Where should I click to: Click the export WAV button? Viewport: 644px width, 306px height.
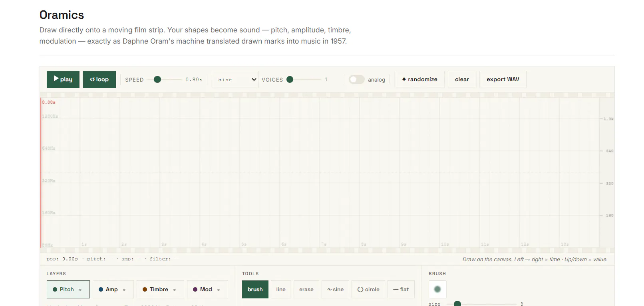click(x=503, y=79)
